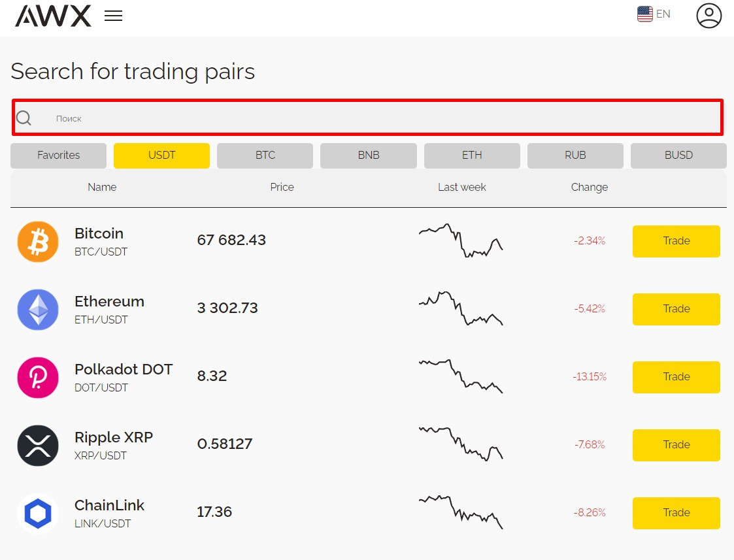Click the US flag language icon
Image resolution: width=734 pixels, height=560 pixels.
coord(644,14)
